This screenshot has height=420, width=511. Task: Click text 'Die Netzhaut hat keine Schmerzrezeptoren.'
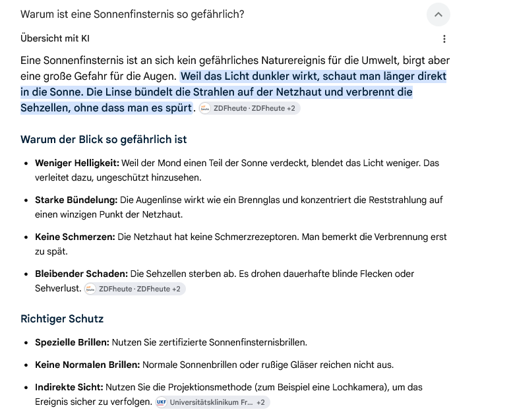(x=208, y=237)
